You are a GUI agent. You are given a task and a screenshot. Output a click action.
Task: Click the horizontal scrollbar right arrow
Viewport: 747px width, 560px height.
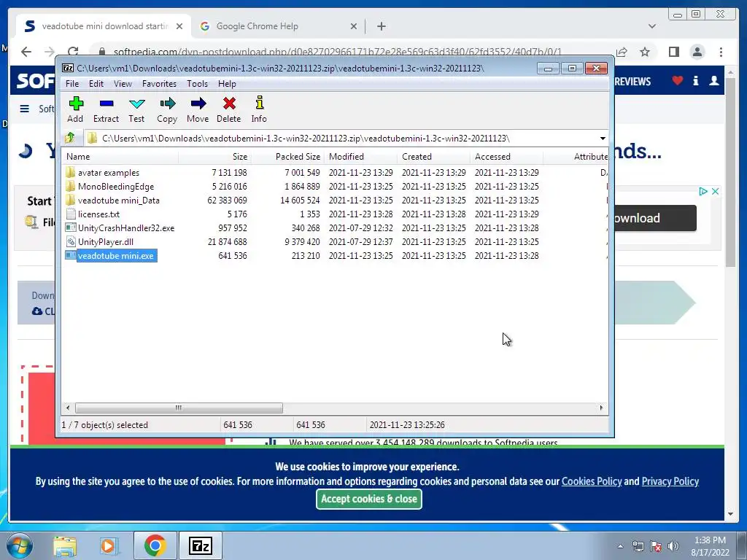coord(601,408)
